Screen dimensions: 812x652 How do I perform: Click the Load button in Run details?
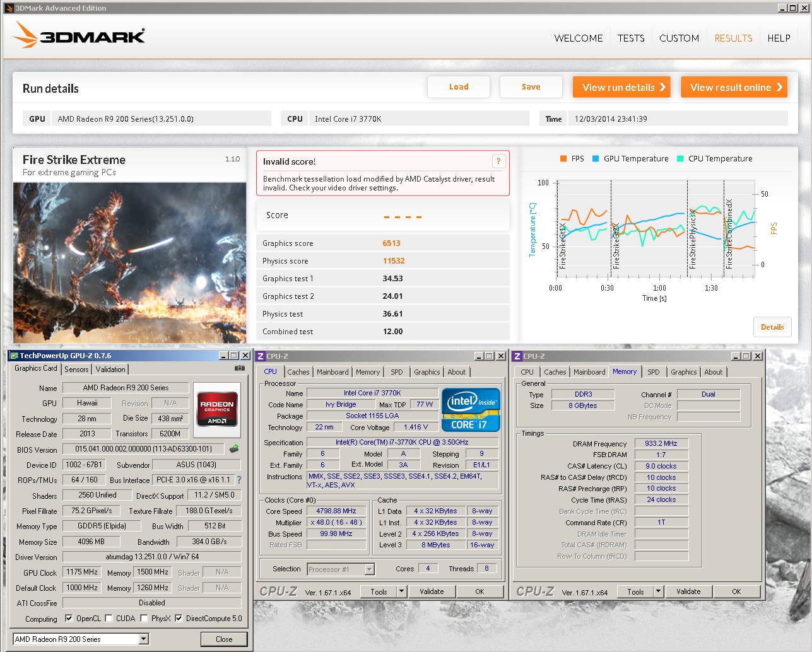459,87
